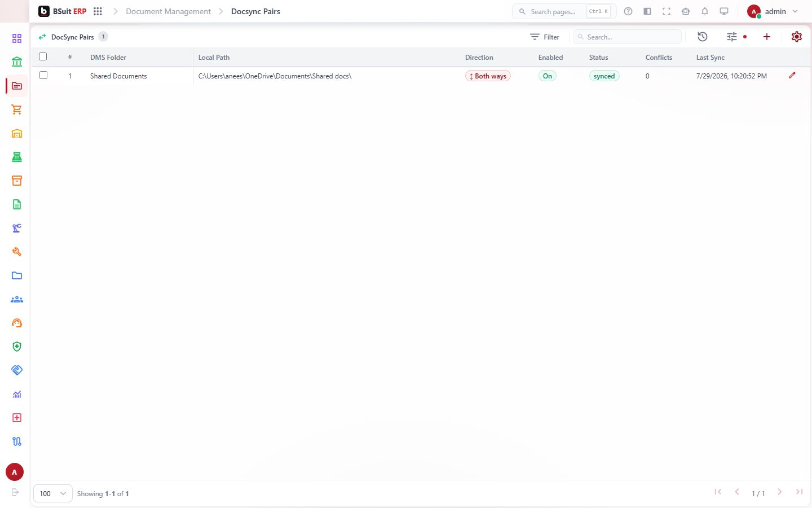Open the help question mark icon
The width and height of the screenshot is (812, 508).
pyautogui.click(x=628, y=11)
